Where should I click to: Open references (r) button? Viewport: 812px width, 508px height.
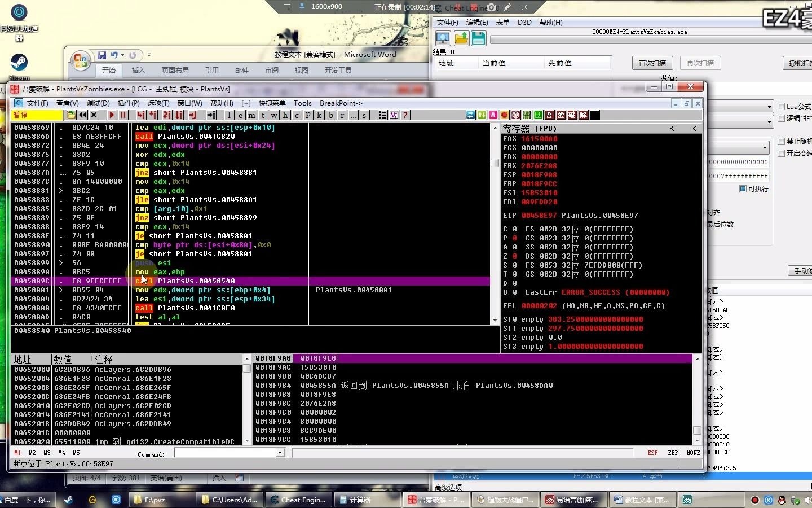342,115
